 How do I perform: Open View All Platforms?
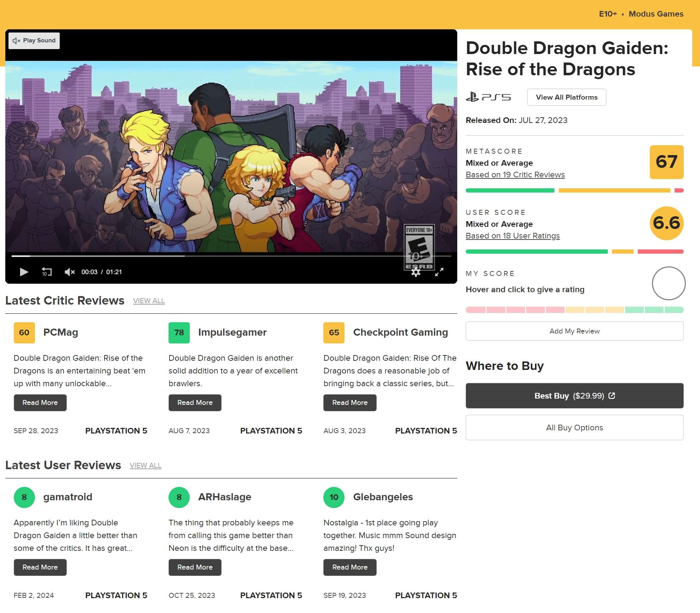(566, 97)
